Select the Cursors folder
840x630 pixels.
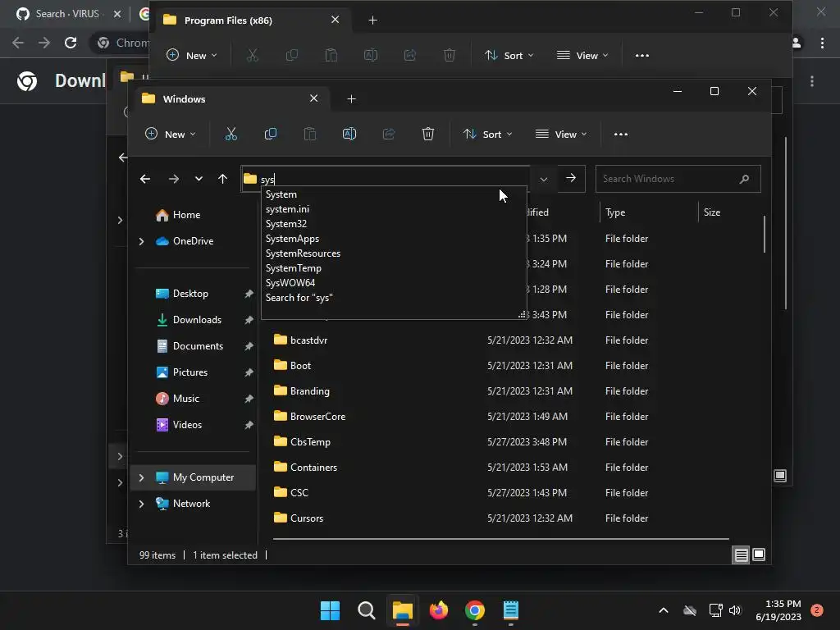pos(306,518)
